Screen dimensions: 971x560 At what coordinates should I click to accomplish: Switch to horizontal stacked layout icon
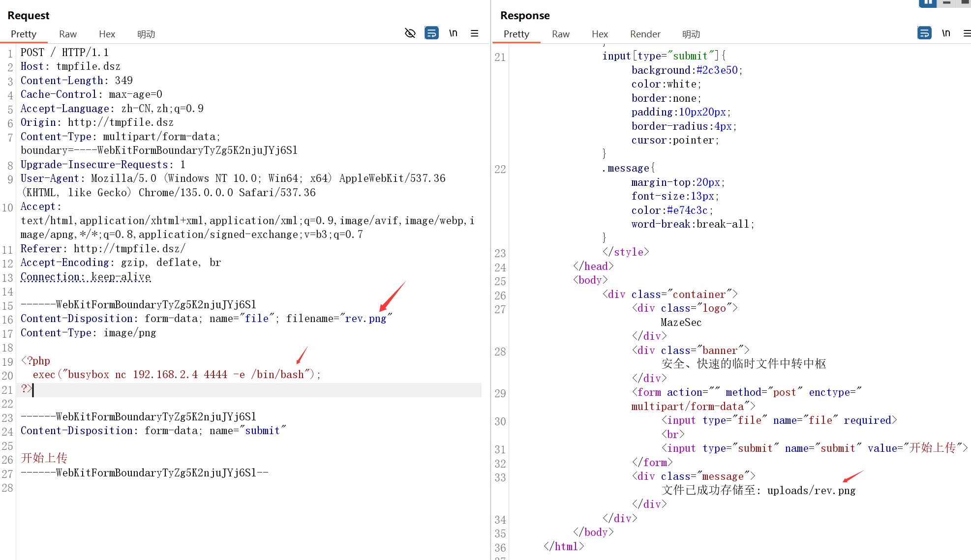(946, 2)
